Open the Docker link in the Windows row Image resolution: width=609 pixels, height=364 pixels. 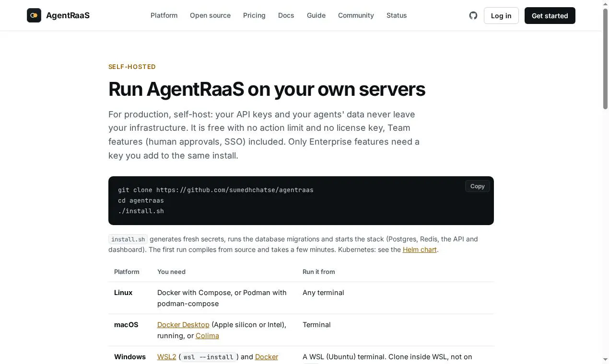tap(267, 357)
